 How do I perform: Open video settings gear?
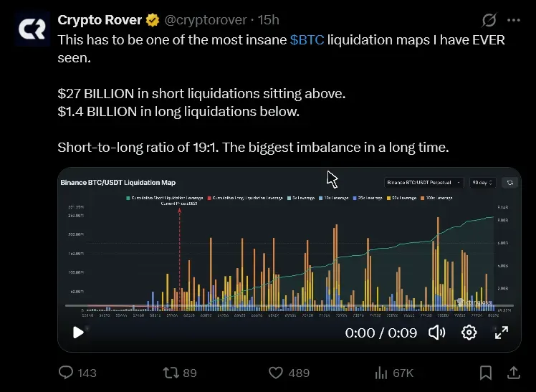[469, 333]
